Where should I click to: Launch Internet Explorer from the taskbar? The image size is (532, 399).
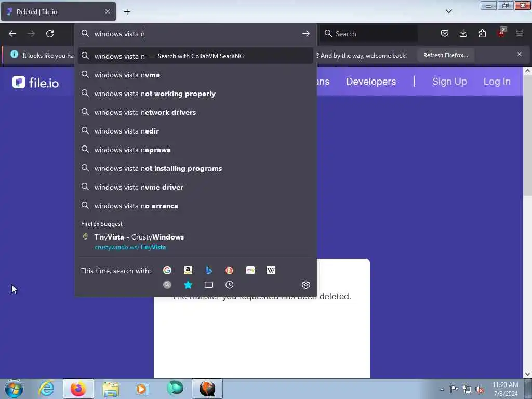[x=46, y=389]
